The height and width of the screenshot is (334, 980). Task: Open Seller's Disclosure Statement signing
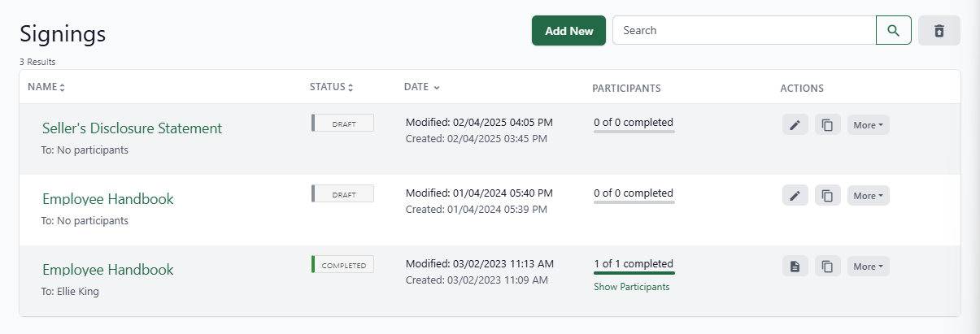[132, 128]
